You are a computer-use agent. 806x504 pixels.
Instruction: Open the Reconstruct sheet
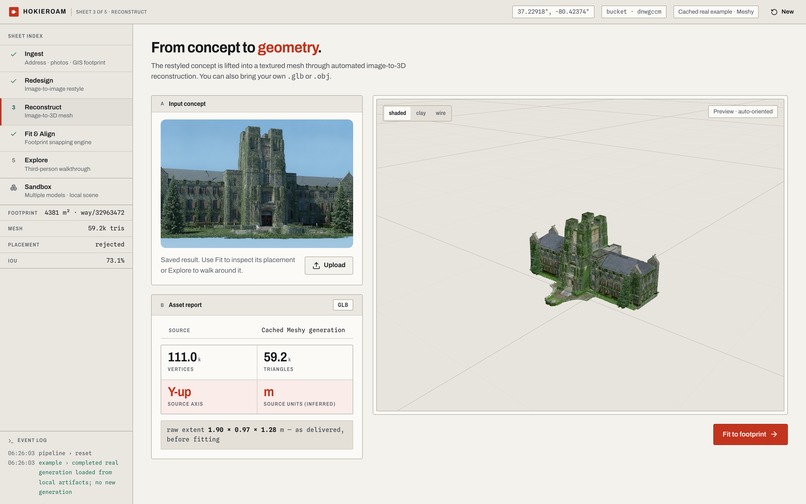(66, 112)
